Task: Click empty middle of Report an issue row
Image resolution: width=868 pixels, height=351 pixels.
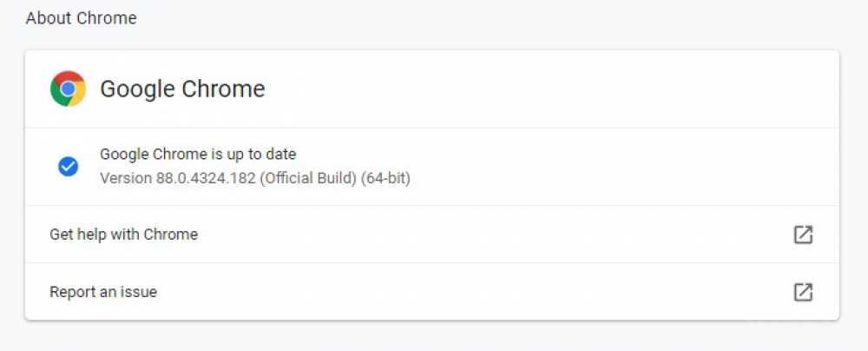Action: [476, 292]
